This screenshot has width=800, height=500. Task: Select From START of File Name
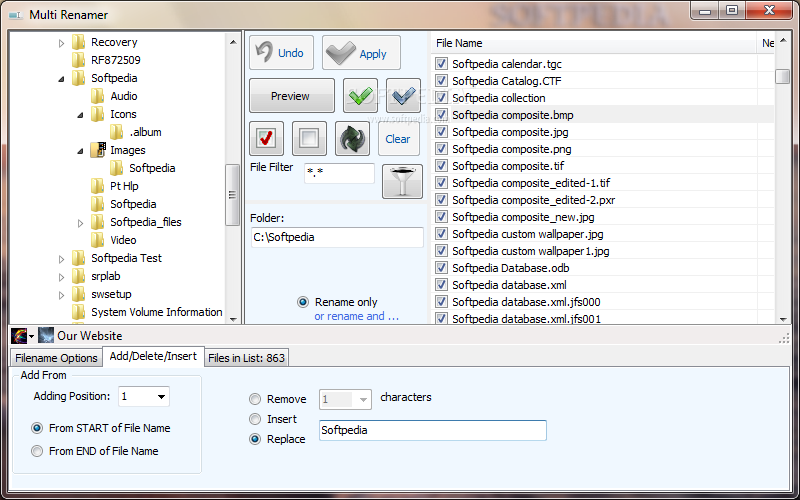[x=37, y=428]
